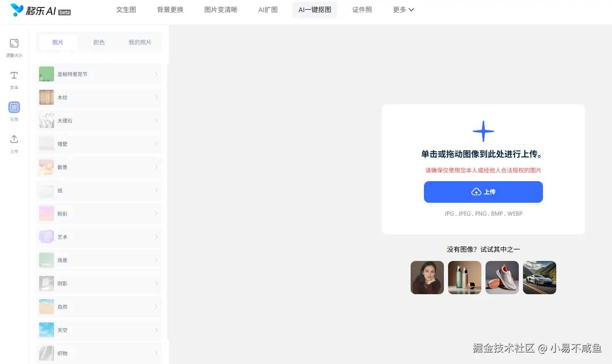Click the 单击或拖动图像到此处进行上传 heading
Image resolution: width=612 pixels, height=364 pixels.
click(x=483, y=154)
